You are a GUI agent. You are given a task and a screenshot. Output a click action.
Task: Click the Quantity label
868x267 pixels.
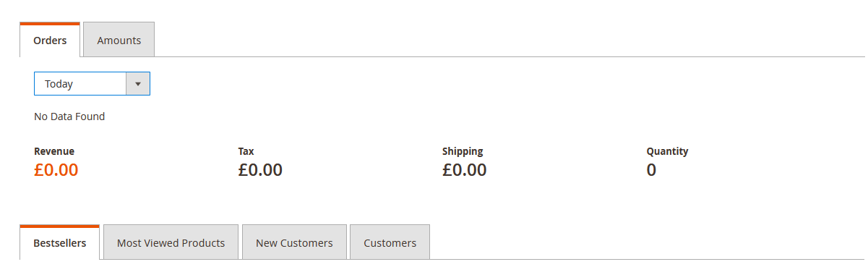tap(667, 151)
